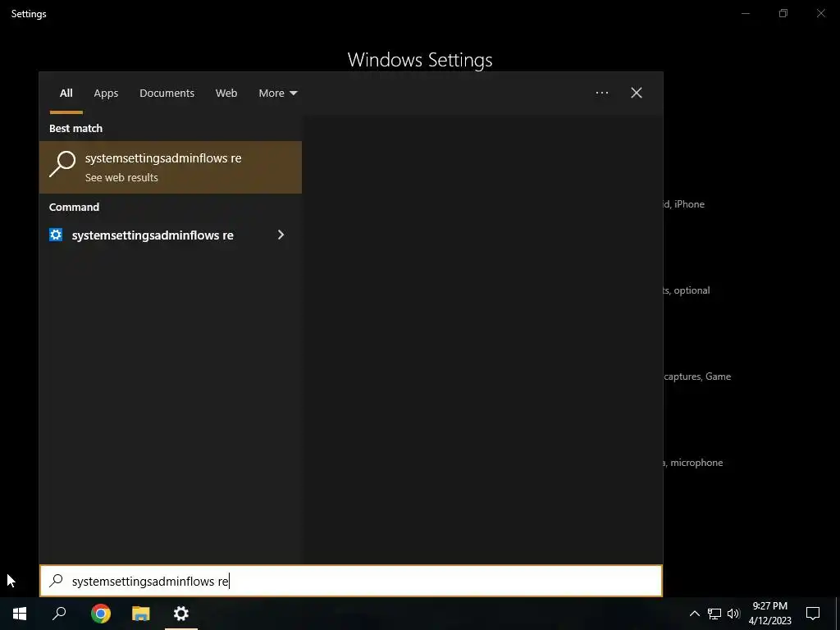Open the notification action center
The height and width of the screenshot is (630, 840).
(813, 614)
